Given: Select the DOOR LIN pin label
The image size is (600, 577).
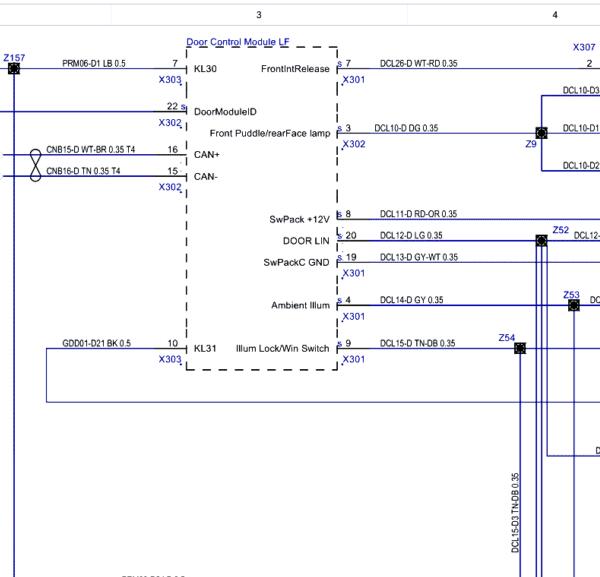Looking at the screenshot, I should click(306, 241).
